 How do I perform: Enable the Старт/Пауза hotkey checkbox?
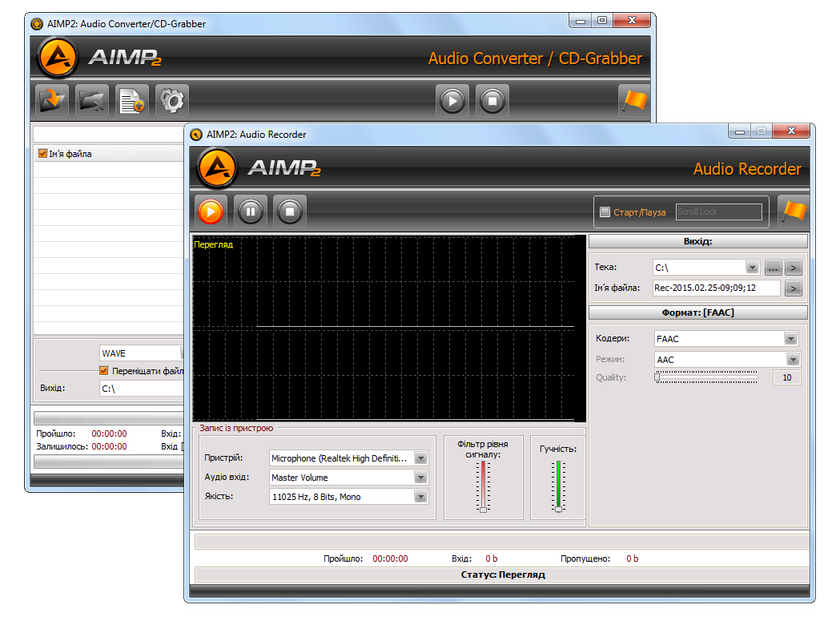(605, 212)
